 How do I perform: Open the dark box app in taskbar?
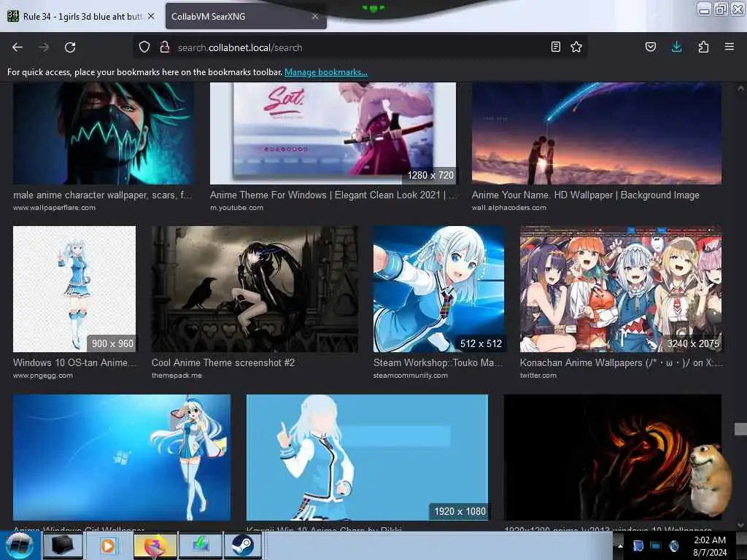[x=63, y=545]
